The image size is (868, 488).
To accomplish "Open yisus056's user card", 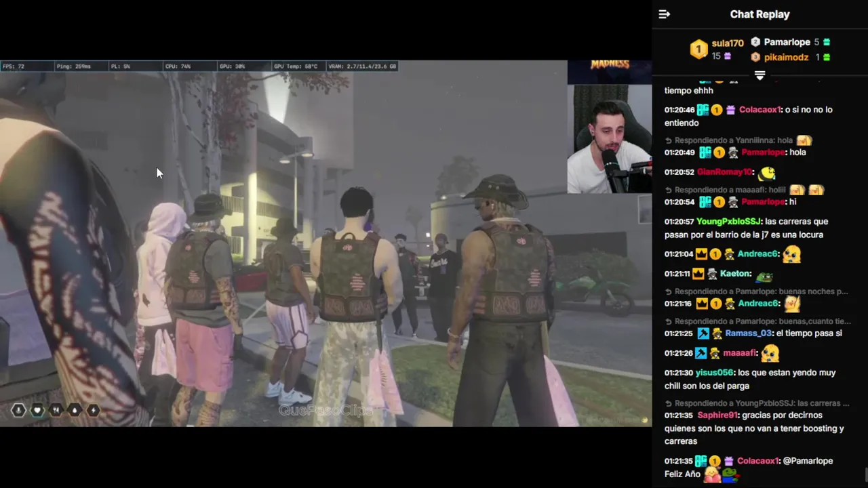I will 714,373.
